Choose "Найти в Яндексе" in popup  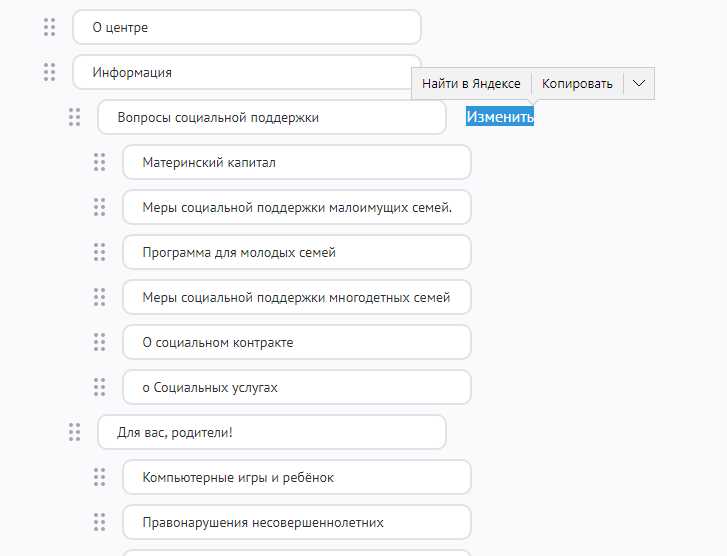click(x=471, y=83)
